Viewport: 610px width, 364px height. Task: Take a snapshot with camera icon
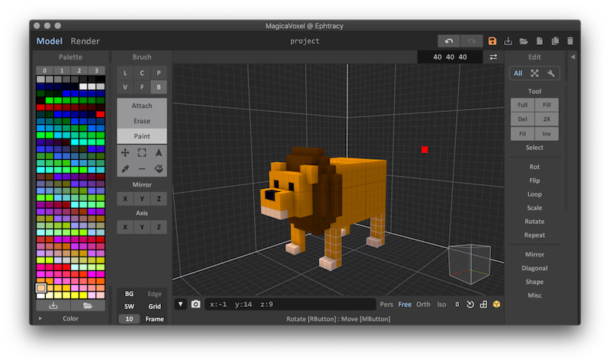click(x=196, y=304)
